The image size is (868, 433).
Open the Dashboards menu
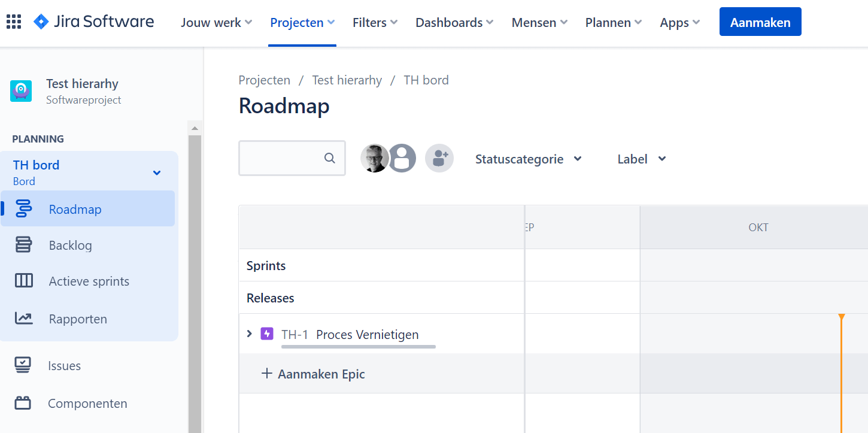point(454,23)
